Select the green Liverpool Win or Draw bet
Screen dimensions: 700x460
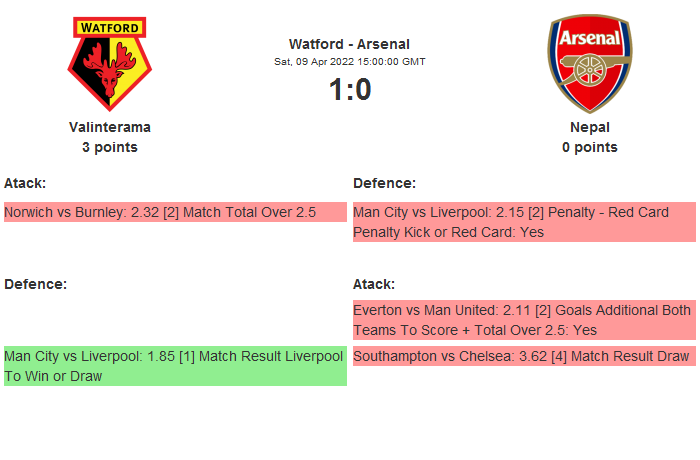pyautogui.click(x=175, y=366)
